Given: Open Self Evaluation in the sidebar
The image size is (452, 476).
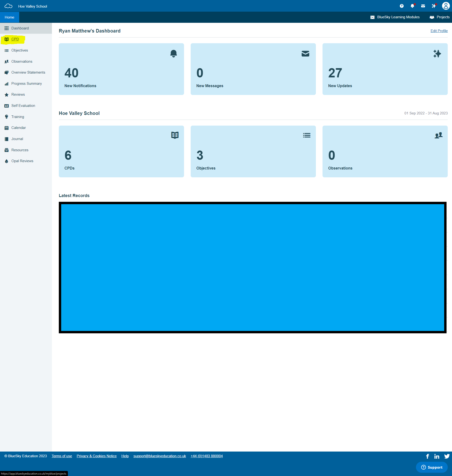Looking at the screenshot, I should point(26,106).
